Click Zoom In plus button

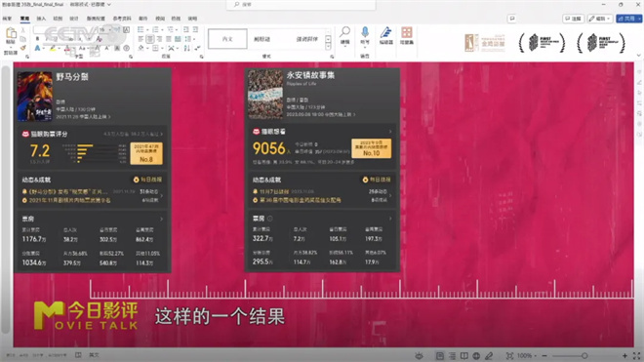click(x=624, y=356)
